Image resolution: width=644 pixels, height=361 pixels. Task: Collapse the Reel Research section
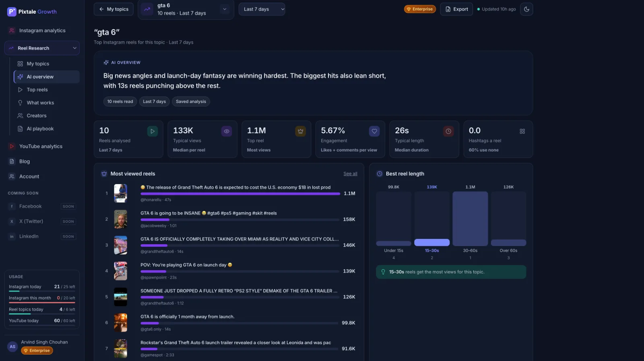coord(42,48)
